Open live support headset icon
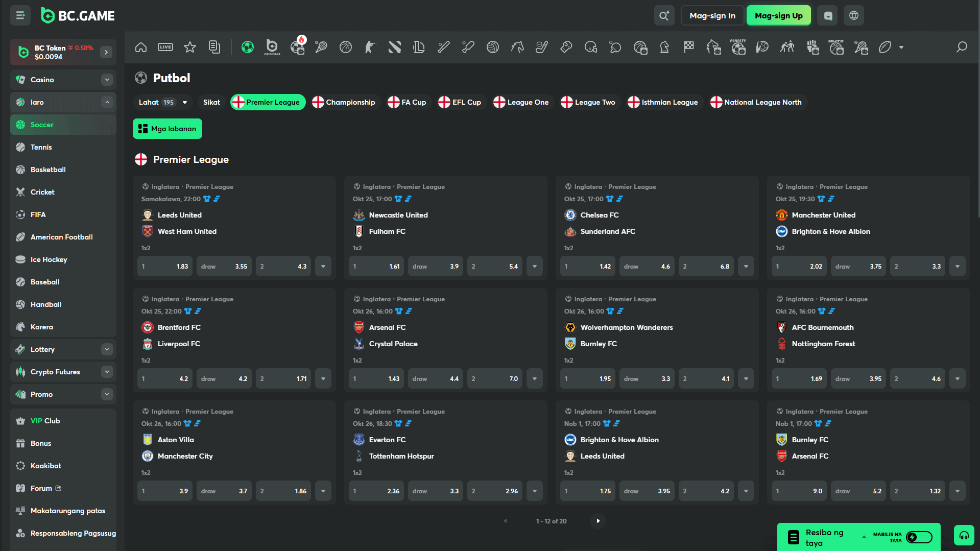The image size is (980, 551). click(964, 535)
